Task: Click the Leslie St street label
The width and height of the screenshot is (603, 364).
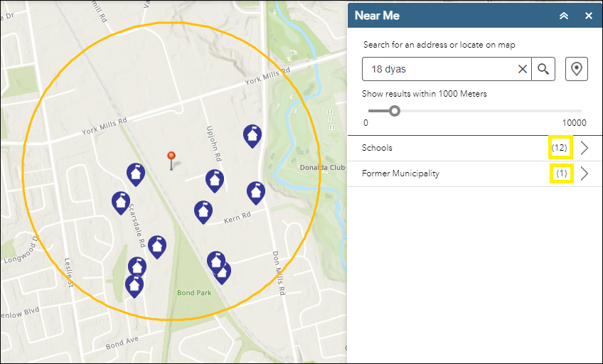Action: point(68,273)
